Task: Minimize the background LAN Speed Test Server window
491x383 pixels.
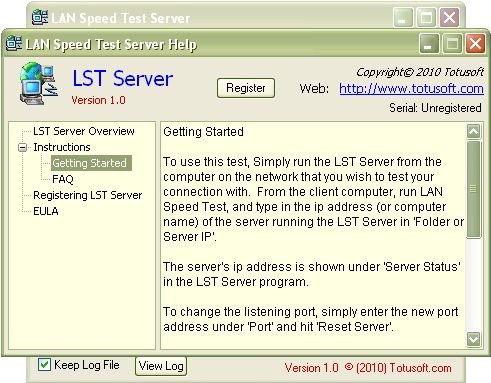Action: [403, 17]
